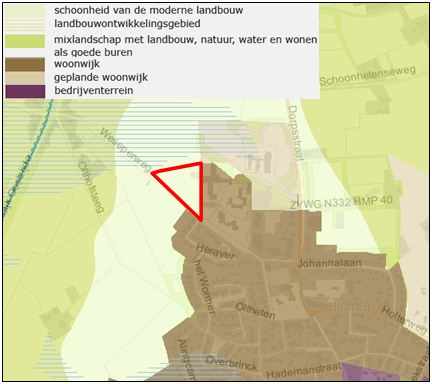Click legend text 'landbouwontwikkelingsgebied'
This screenshot has width=432, height=384.
click(127, 24)
